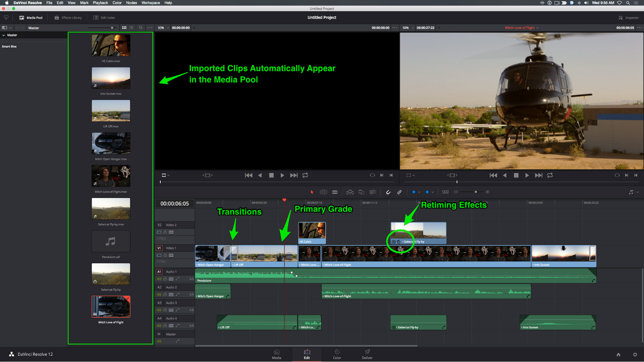Switch media pool to thumbnail grid view

(124, 28)
